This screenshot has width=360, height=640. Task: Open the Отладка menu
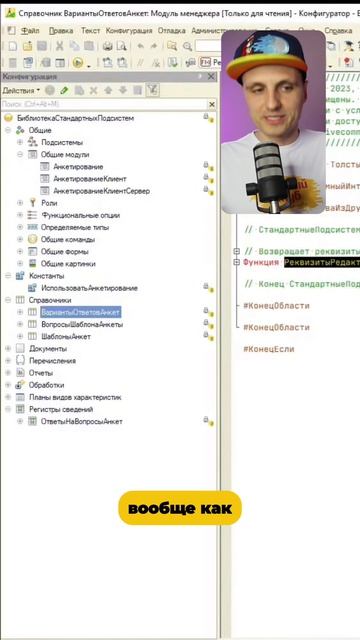click(171, 31)
